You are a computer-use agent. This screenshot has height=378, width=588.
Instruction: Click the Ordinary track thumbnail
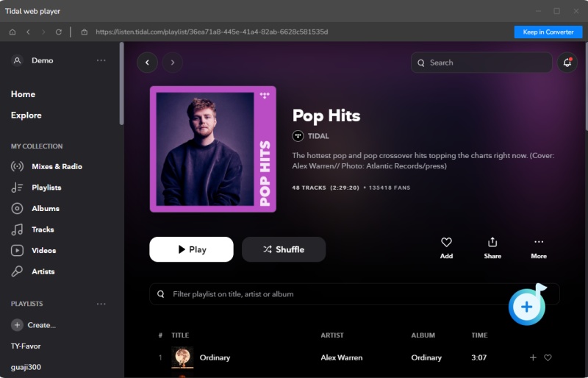[x=182, y=357]
